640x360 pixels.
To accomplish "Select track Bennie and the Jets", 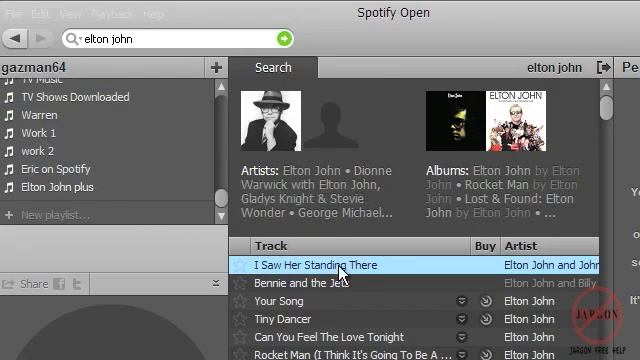I will point(301,283).
